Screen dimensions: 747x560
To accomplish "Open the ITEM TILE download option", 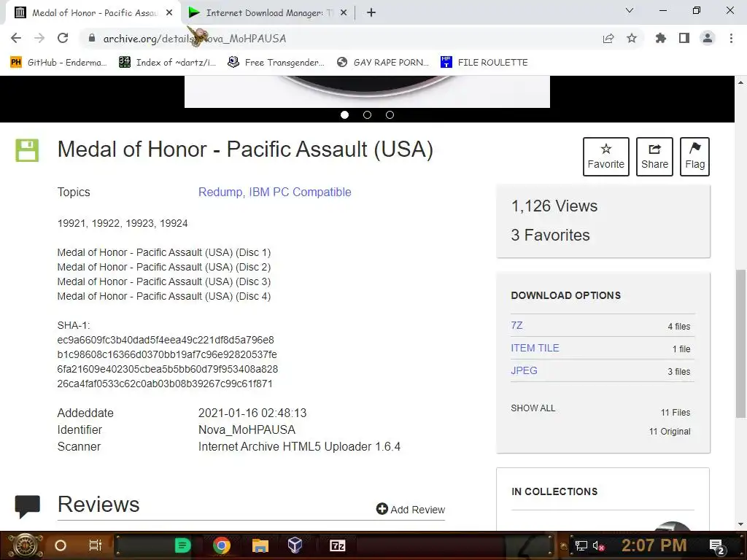I will click(x=535, y=348).
